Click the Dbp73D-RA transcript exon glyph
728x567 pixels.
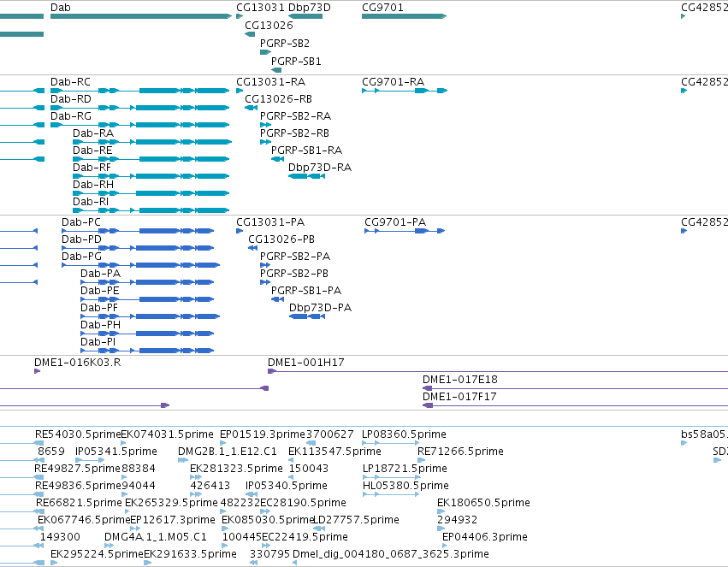[x=306, y=176]
